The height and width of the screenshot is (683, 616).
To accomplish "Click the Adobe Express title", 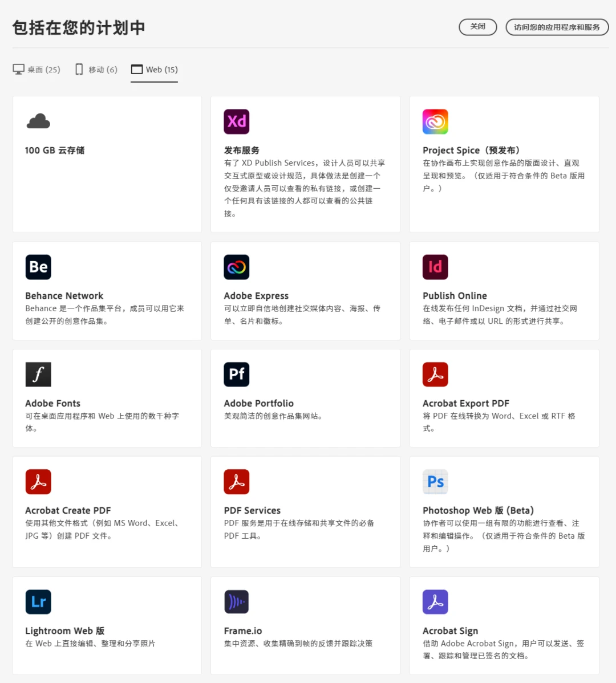I will [256, 296].
